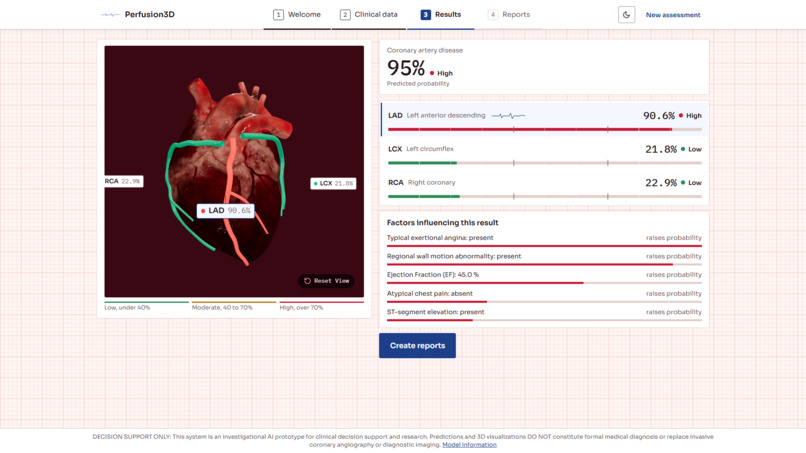This screenshot has width=806, height=453.
Task: Open the Welcome step tab
Action: click(x=297, y=15)
